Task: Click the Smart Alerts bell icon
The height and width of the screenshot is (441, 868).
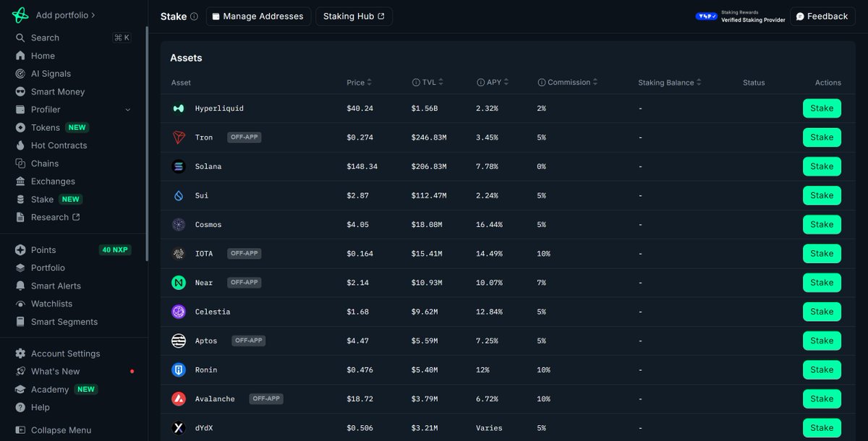Action: [x=20, y=286]
